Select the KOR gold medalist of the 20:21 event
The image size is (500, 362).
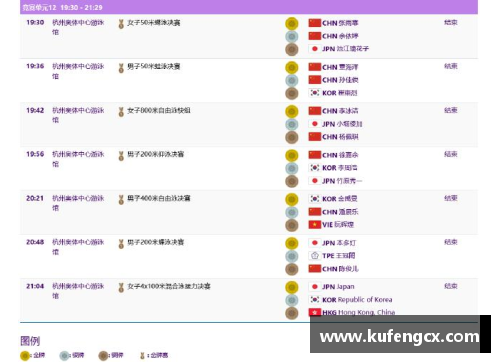(340, 199)
